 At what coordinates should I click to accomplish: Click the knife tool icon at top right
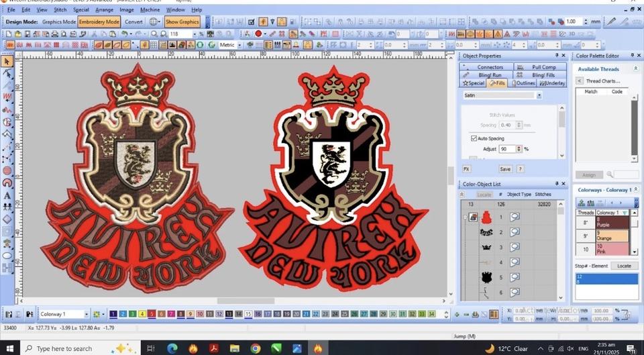pyautogui.click(x=612, y=21)
